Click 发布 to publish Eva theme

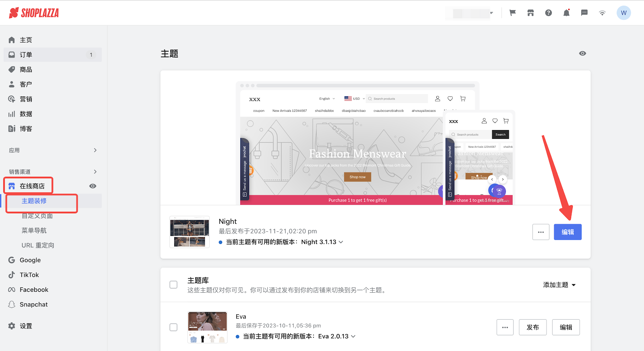pos(533,327)
